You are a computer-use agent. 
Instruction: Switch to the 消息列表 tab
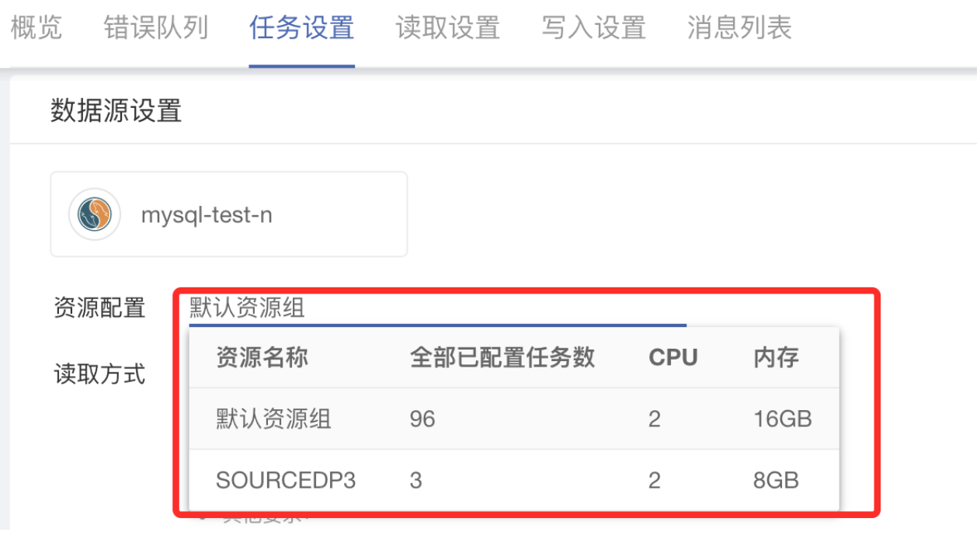point(739,29)
